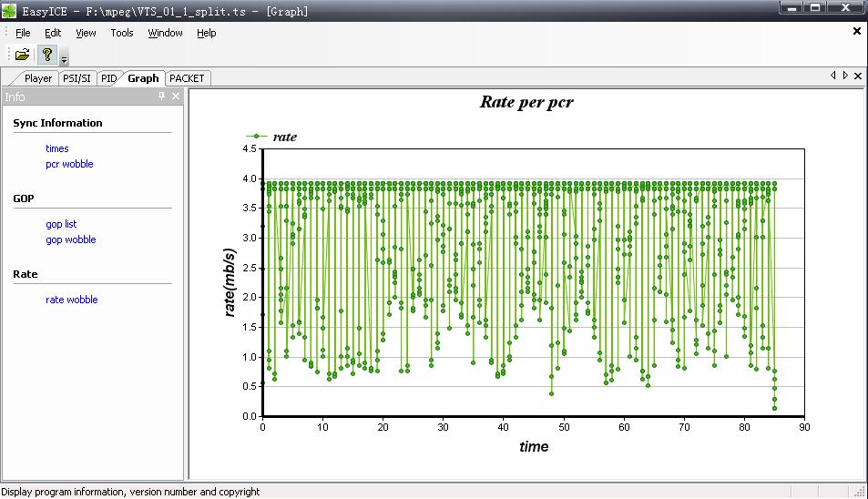
Task: Click the time x-axis label
Action: point(534,446)
